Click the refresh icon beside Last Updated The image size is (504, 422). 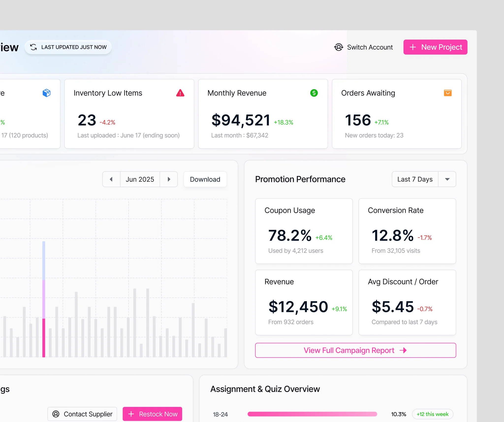tap(33, 47)
